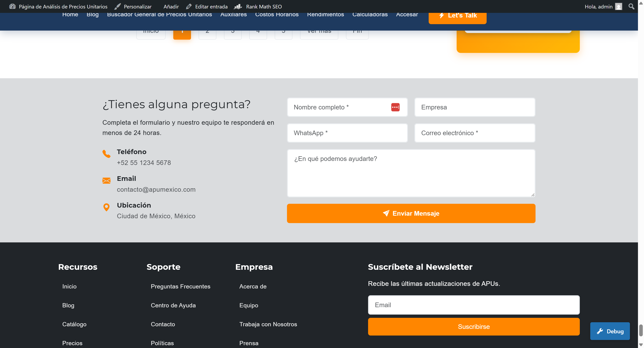Focus the newsletter Email input field
Image resolution: width=644 pixels, height=348 pixels.
pyautogui.click(x=474, y=305)
